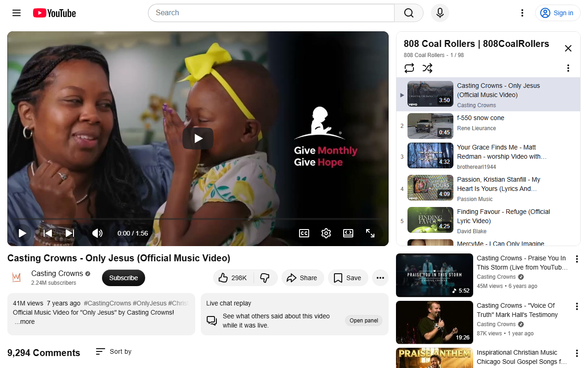Open live chat replay panel
Screen dimensions: 588x368
tap(364, 321)
